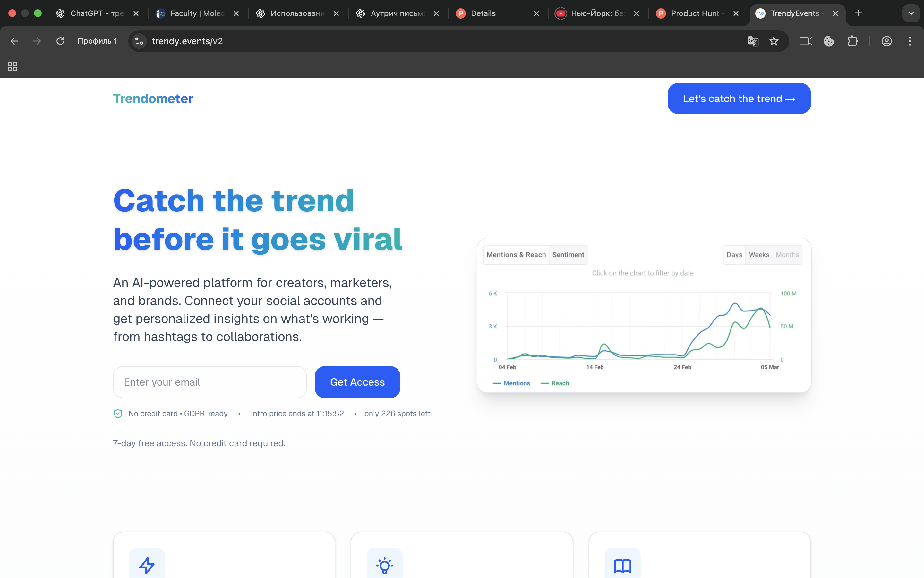This screenshot has height=578, width=924.
Task: Select the Sentiment chart tab
Action: tap(568, 255)
